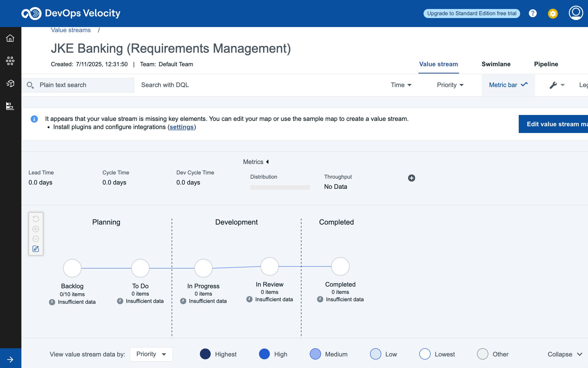
Task: Open the help question mark icon
Action: 533,13
